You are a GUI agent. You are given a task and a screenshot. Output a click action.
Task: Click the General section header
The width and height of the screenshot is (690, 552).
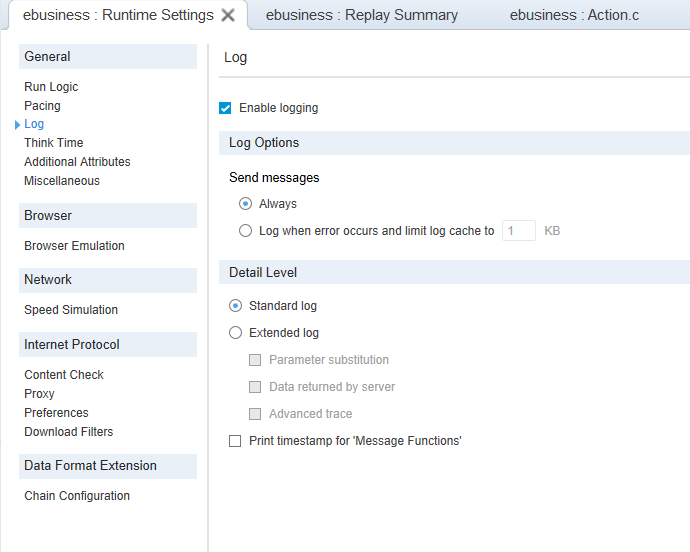108,56
